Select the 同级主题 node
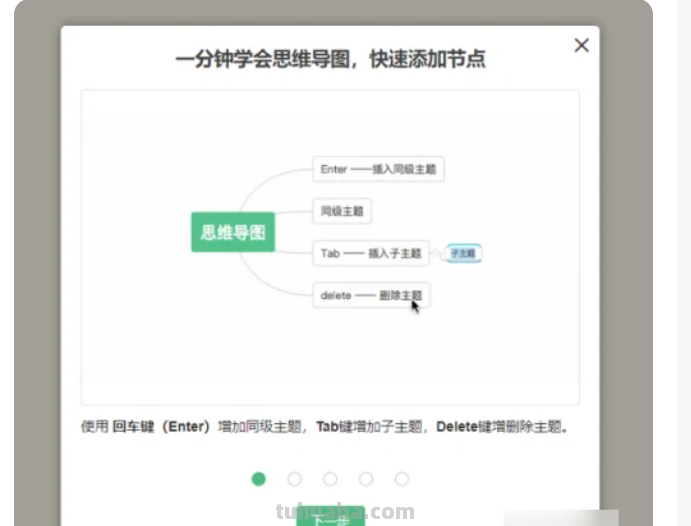691x526 pixels. pyautogui.click(x=342, y=211)
